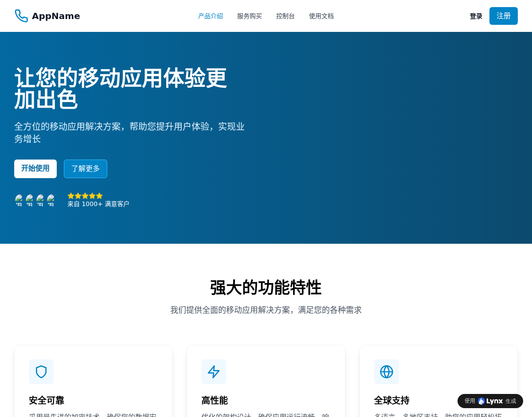Click the phone logo icon

tap(21, 16)
